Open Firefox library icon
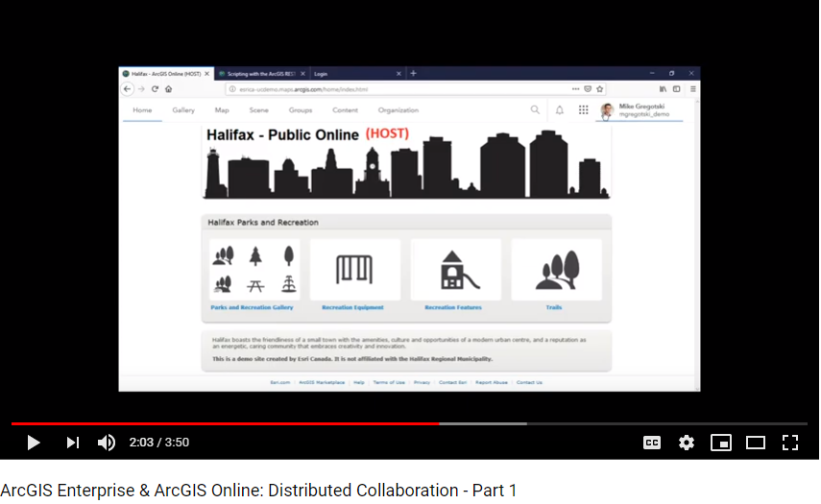The height and width of the screenshot is (504, 821). (663, 89)
